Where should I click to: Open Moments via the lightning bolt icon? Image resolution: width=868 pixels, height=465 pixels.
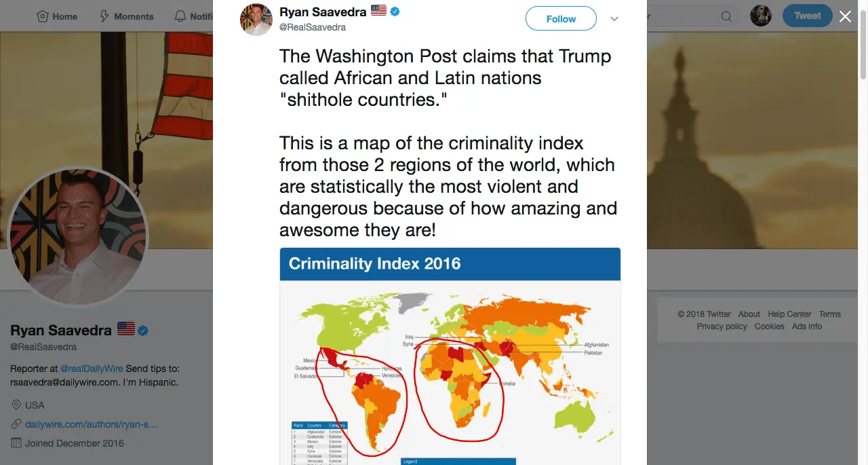pyautogui.click(x=104, y=16)
